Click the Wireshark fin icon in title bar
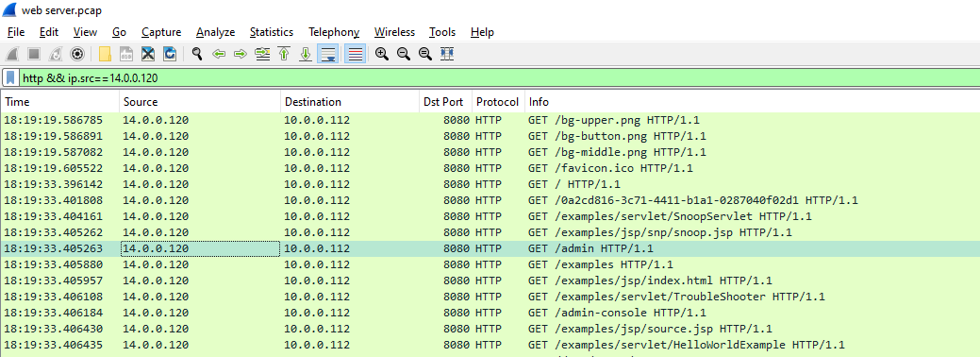Screen dimensions: 980x357 (9, 10)
